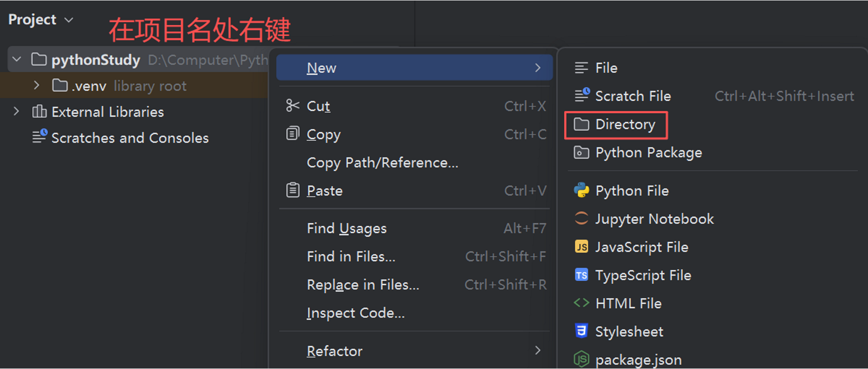Click the TypeScript File TS icon

click(582, 275)
